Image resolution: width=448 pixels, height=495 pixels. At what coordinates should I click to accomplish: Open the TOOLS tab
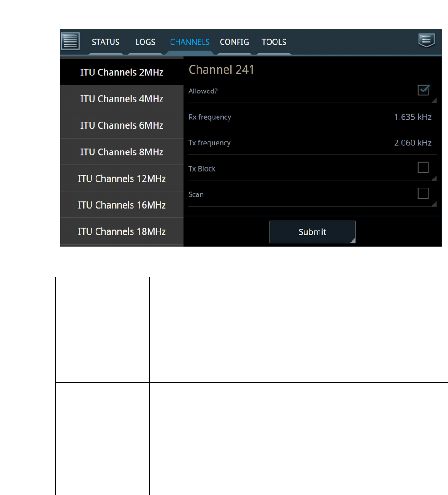(274, 42)
